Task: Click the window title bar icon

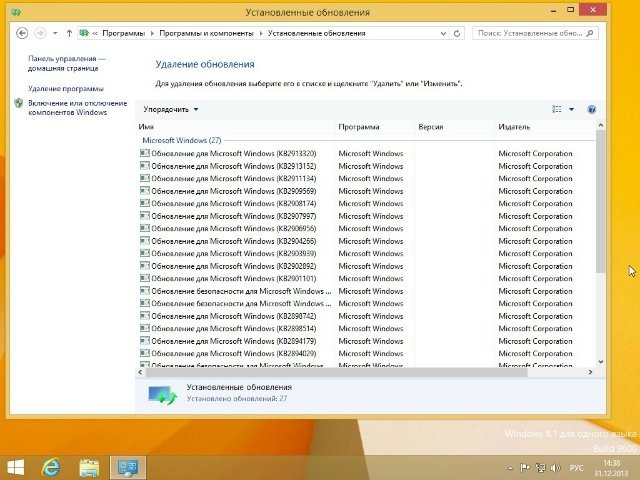Action: [x=16, y=12]
